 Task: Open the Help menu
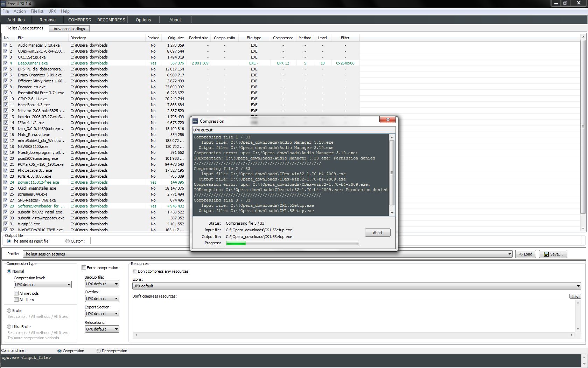tap(65, 11)
